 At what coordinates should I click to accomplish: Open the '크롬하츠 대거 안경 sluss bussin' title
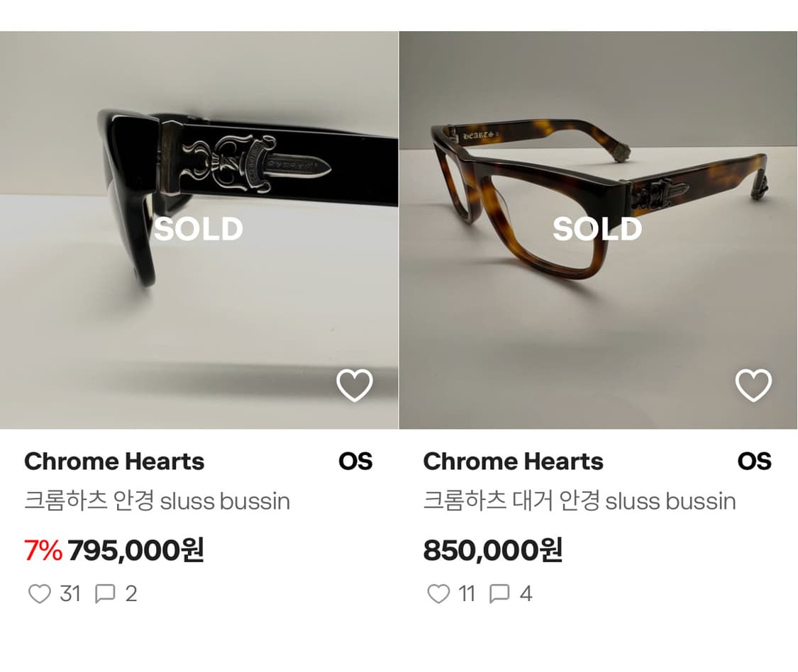pos(579,501)
